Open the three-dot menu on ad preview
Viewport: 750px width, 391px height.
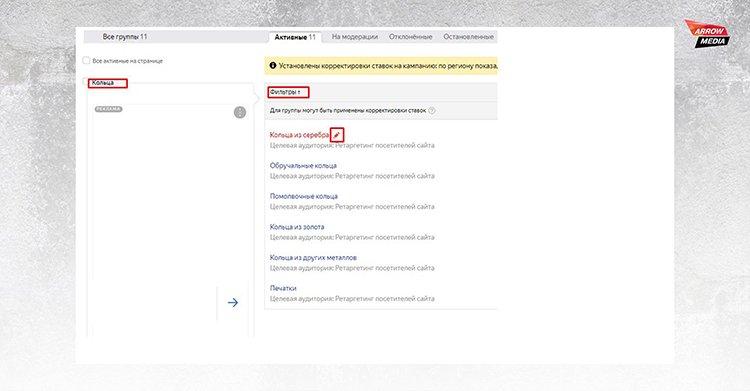pyautogui.click(x=240, y=112)
